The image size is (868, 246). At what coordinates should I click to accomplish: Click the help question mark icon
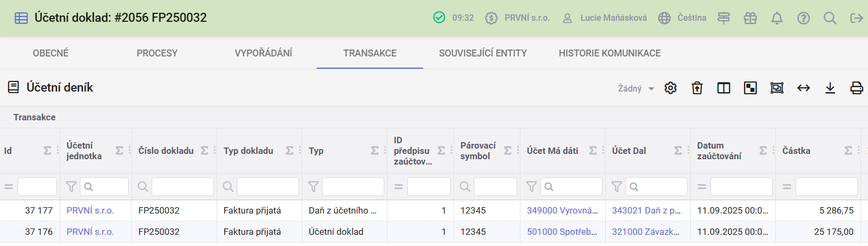coord(803,18)
